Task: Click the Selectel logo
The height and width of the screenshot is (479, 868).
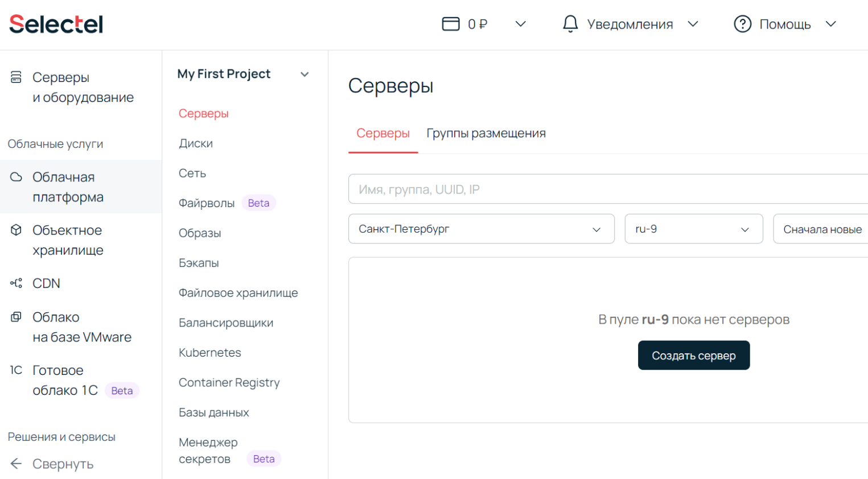Action: (56, 24)
